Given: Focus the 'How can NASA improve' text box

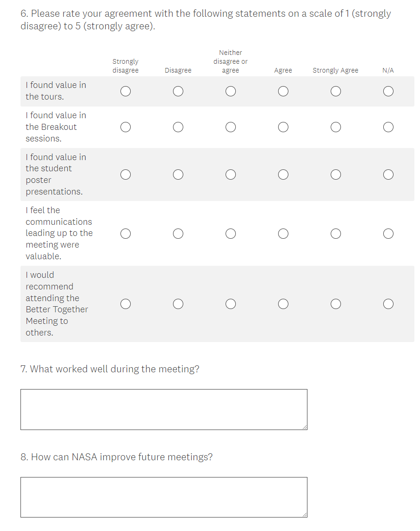Looking at the screenshot, I should pyautogui.click(x=164, y=497).
